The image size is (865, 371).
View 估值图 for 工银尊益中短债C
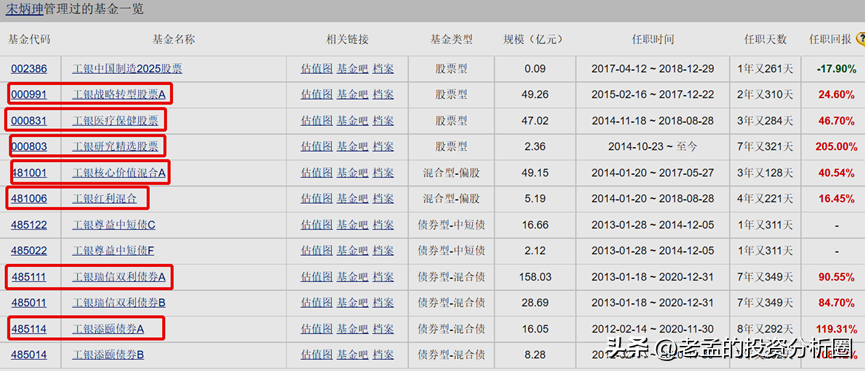click(x=317, y=225)
